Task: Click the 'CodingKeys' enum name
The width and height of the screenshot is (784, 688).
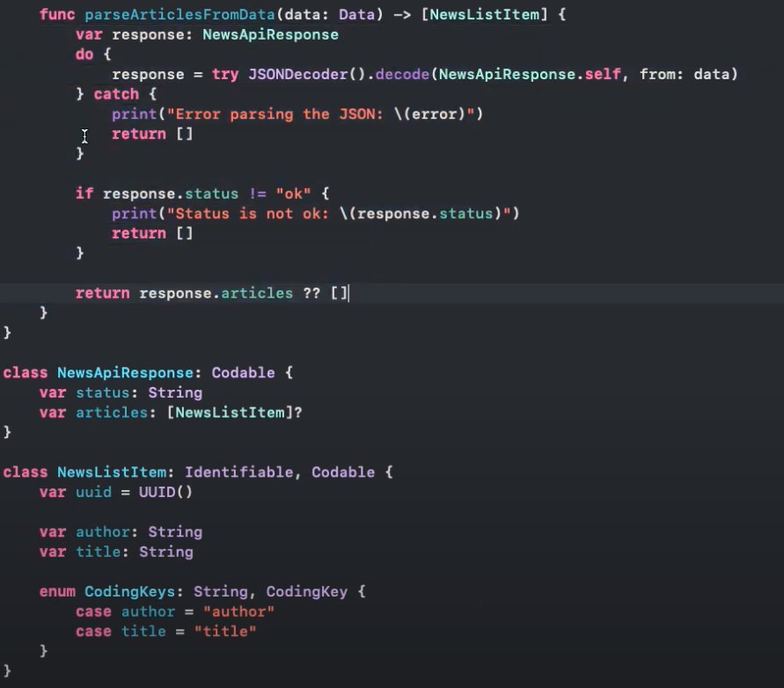Action: pyautogui.click(x=129, y=591)
